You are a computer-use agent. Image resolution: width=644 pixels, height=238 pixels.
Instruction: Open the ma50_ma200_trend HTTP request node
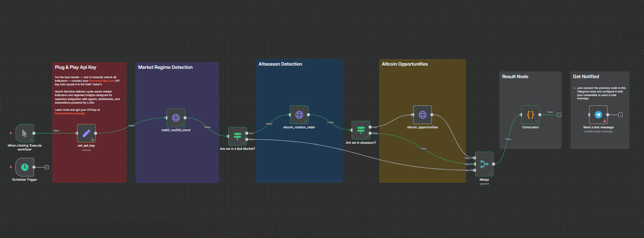[176, 118]
